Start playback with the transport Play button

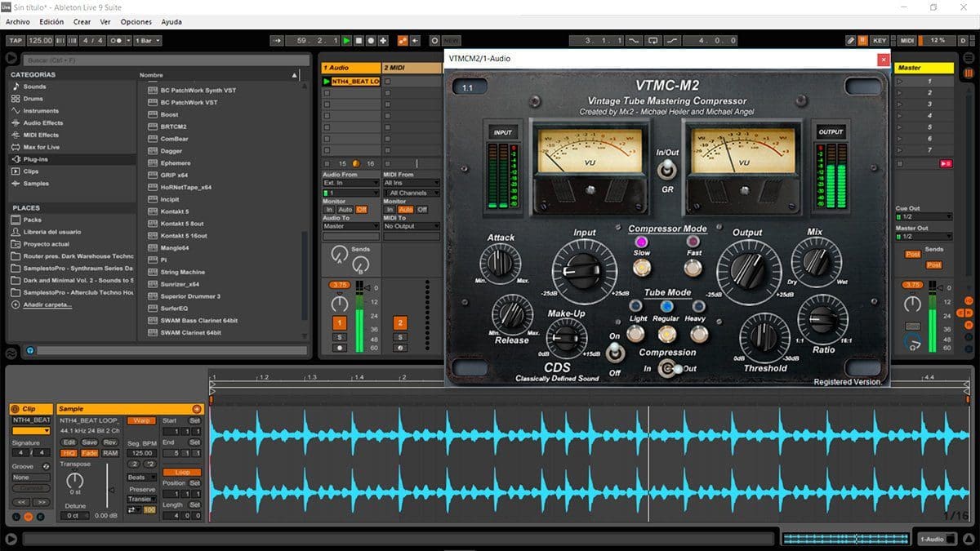pyautogui.click(x=347, y=40)
